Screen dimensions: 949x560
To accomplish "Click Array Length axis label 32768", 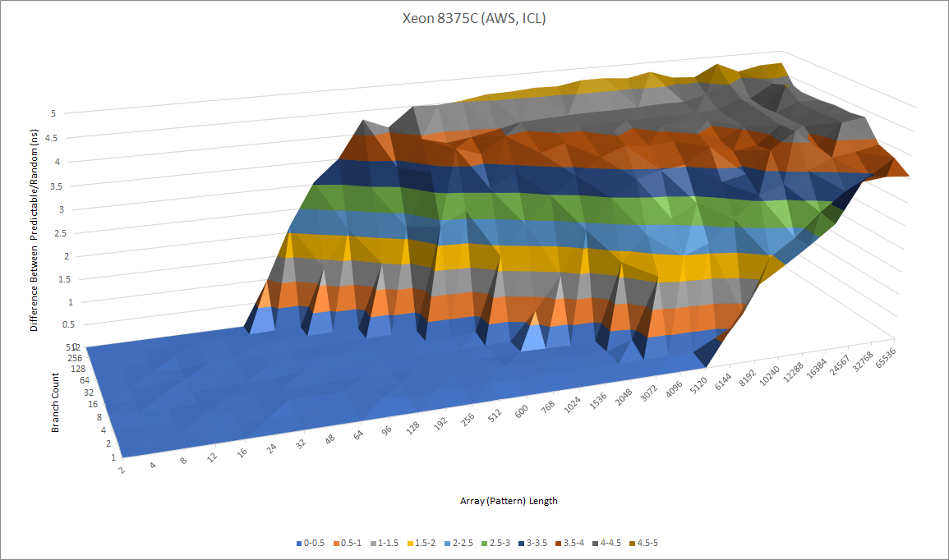I will point(863,361).
